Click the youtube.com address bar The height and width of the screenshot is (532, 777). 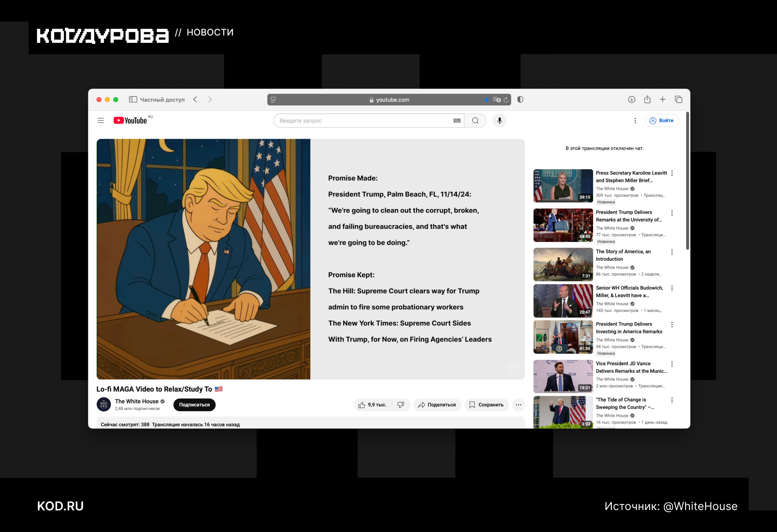coord(389,100)
